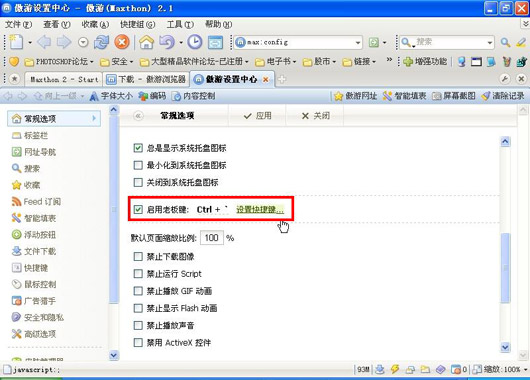Click 智能填表 in the utility bar

click(x=404, y=96)
